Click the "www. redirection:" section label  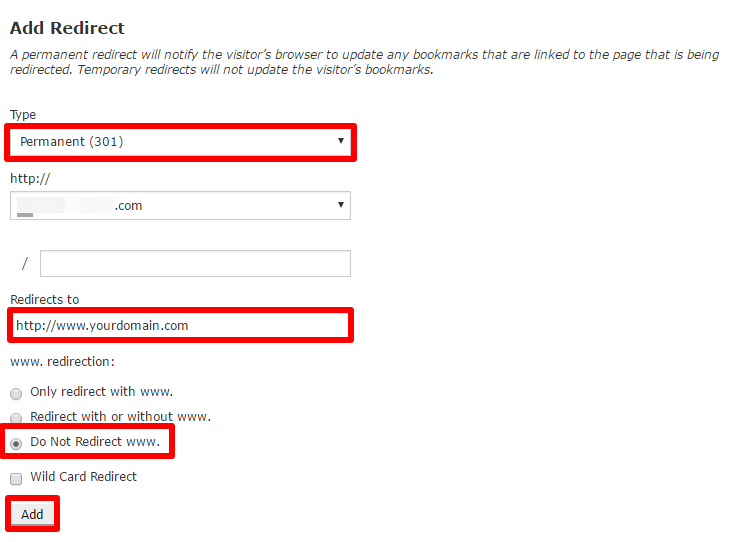click(62, 362)
